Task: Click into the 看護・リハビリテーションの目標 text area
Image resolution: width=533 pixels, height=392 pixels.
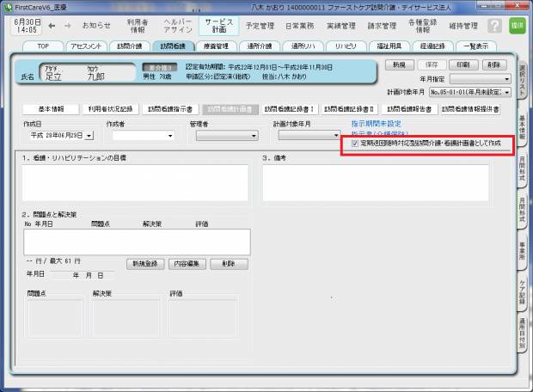Action: [x=136, y=182]
